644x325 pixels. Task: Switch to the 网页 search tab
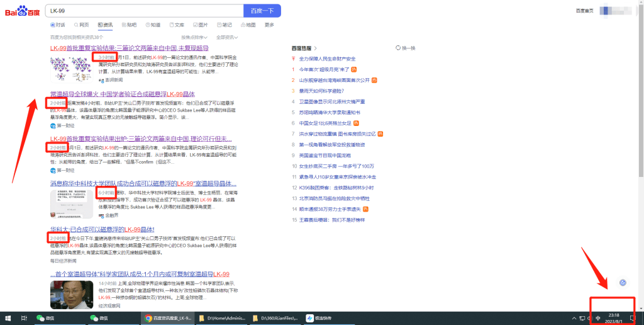click(81, 25)
